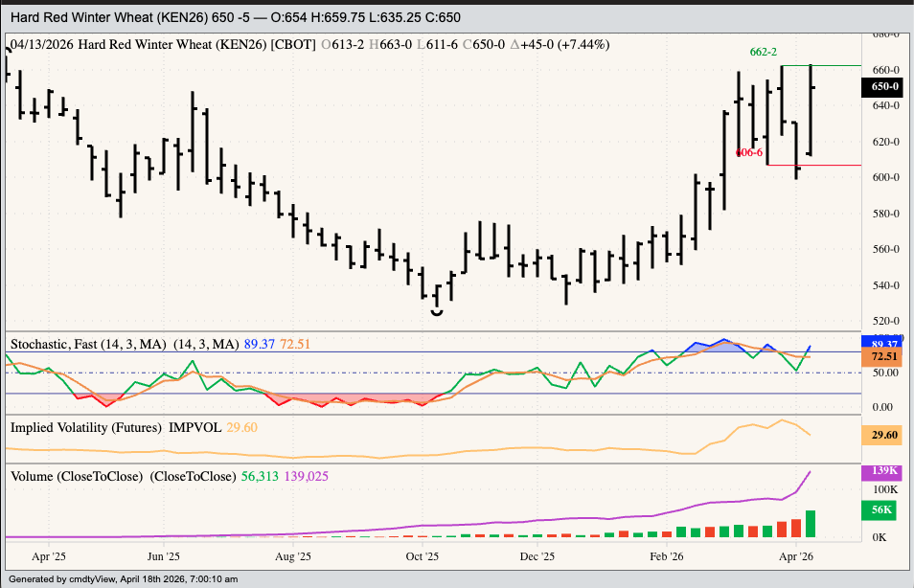
Task: Click the red 606-6 support label
Action: 749,152
